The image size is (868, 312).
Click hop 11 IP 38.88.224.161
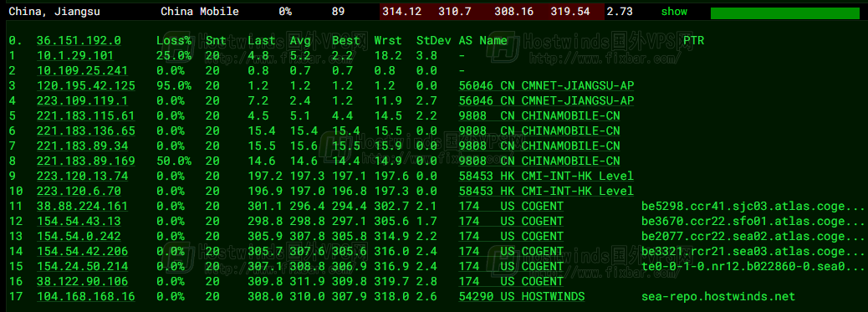[x=83, y=206]
